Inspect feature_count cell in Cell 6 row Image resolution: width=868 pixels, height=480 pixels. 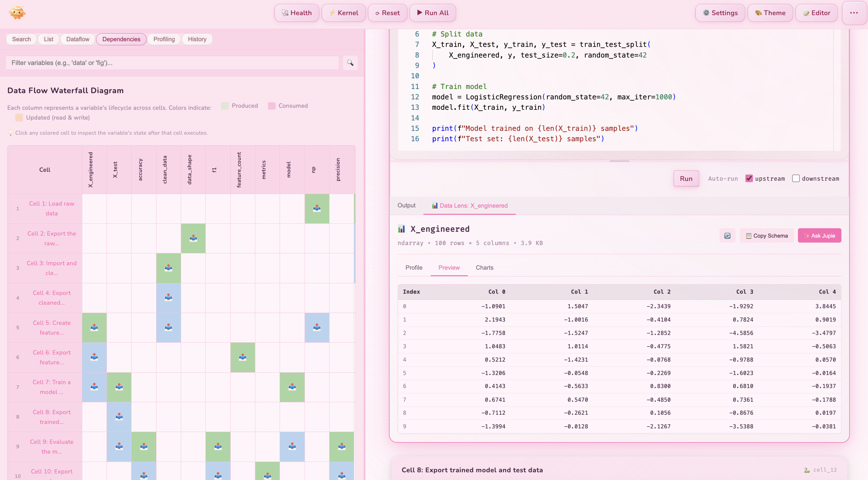coord(243,357)
